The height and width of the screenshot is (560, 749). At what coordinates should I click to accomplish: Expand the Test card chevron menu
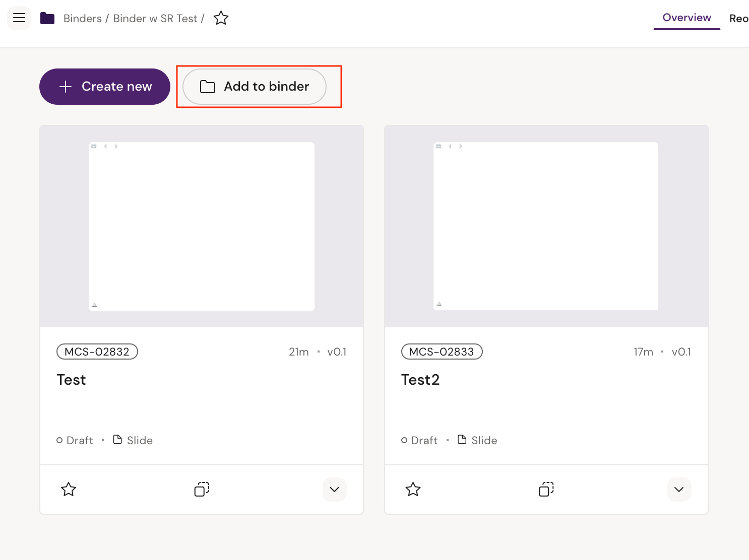(334, 489)
